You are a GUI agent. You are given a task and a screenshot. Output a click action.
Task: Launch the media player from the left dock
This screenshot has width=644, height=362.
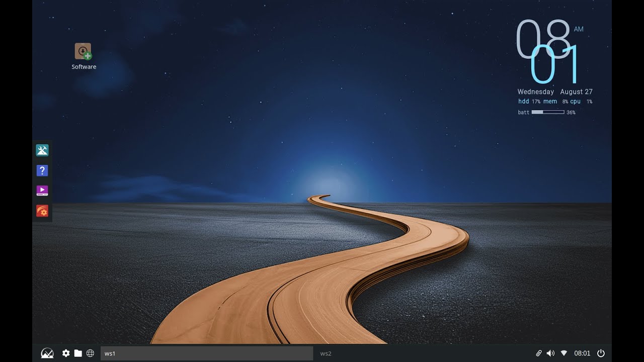[42, 190]
